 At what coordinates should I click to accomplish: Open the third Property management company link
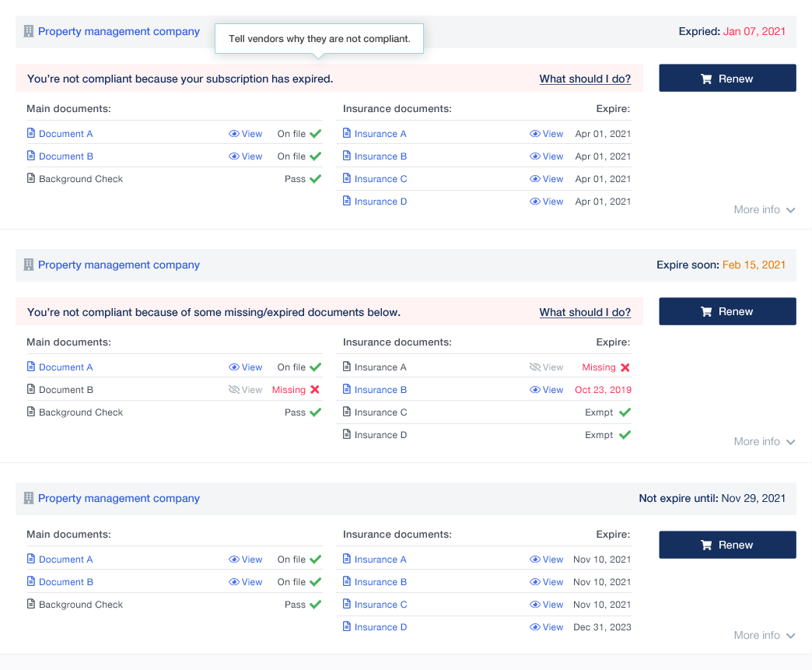tap(119, 498)
